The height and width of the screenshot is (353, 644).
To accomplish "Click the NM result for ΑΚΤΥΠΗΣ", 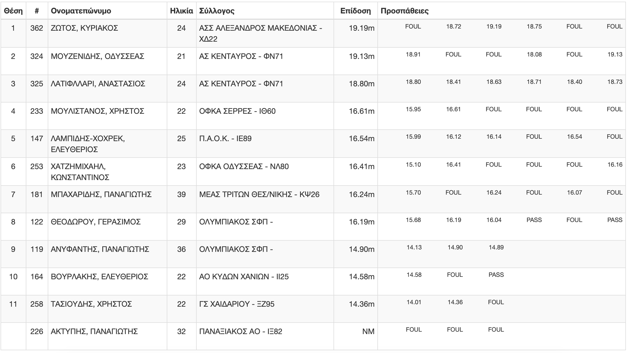I will [x=368, y=332].
